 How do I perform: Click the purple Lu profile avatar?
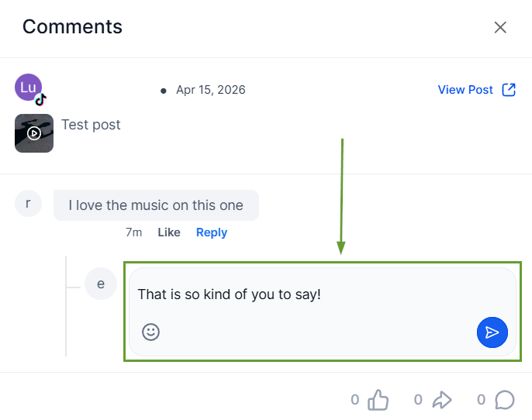point(27,88)
